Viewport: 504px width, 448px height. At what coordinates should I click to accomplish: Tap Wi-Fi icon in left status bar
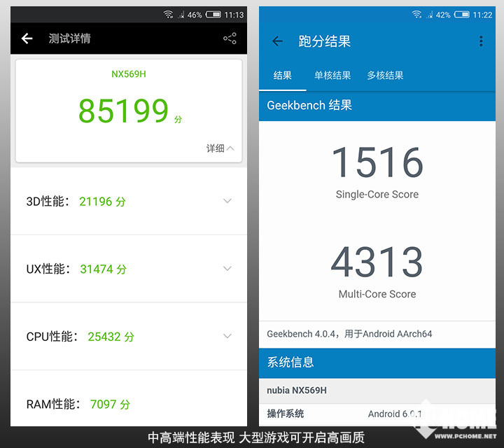pos(168,15)
